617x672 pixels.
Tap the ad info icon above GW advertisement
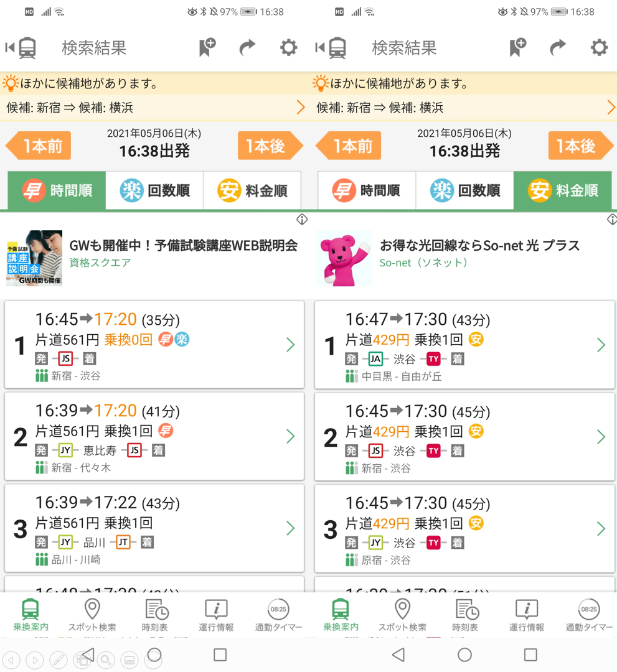[x=302, y=220]
